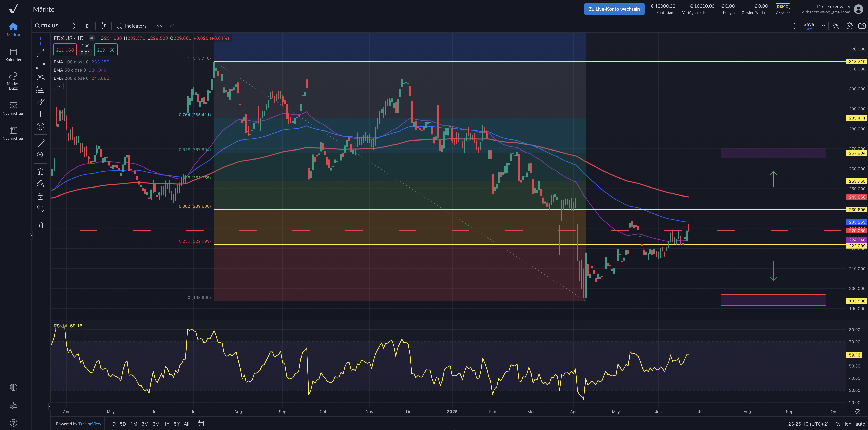Open the Save layout dropdown
The width and height of the screenshot is (868, 430).
[823, 26]
